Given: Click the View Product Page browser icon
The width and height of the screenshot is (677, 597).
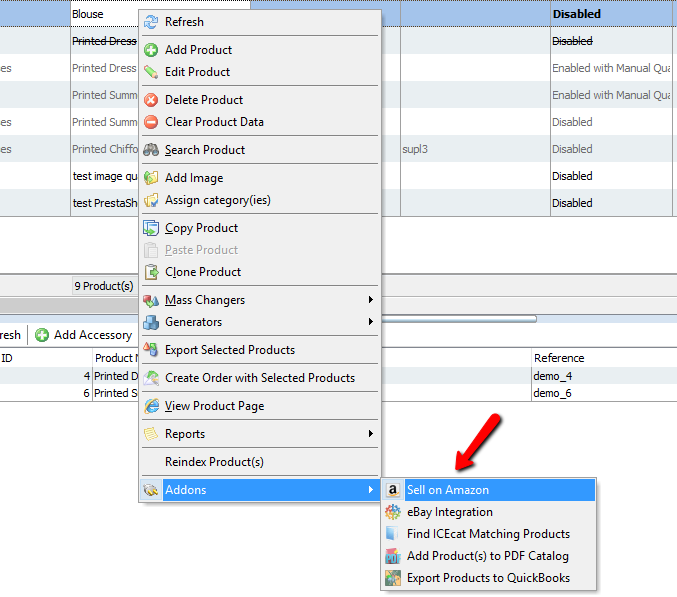Looking at the screenshot, I should coord(151,406).
